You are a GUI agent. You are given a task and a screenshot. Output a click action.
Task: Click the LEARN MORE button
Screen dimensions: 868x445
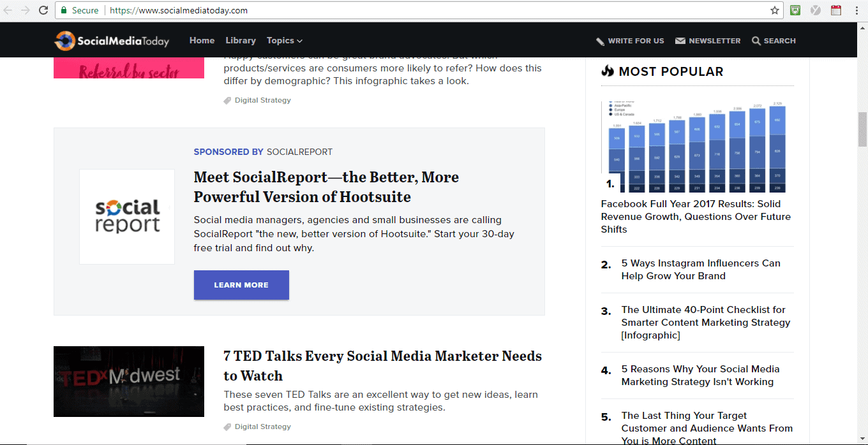pos(241,285)
